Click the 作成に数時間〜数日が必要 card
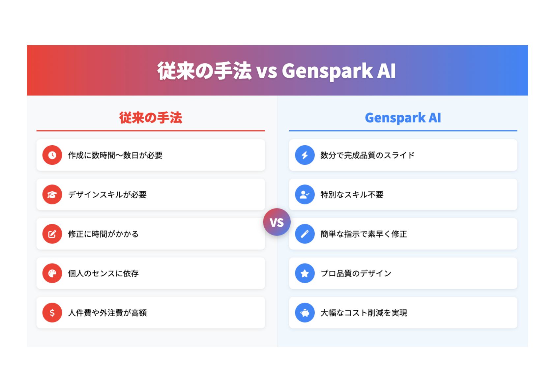 point(151,155)
